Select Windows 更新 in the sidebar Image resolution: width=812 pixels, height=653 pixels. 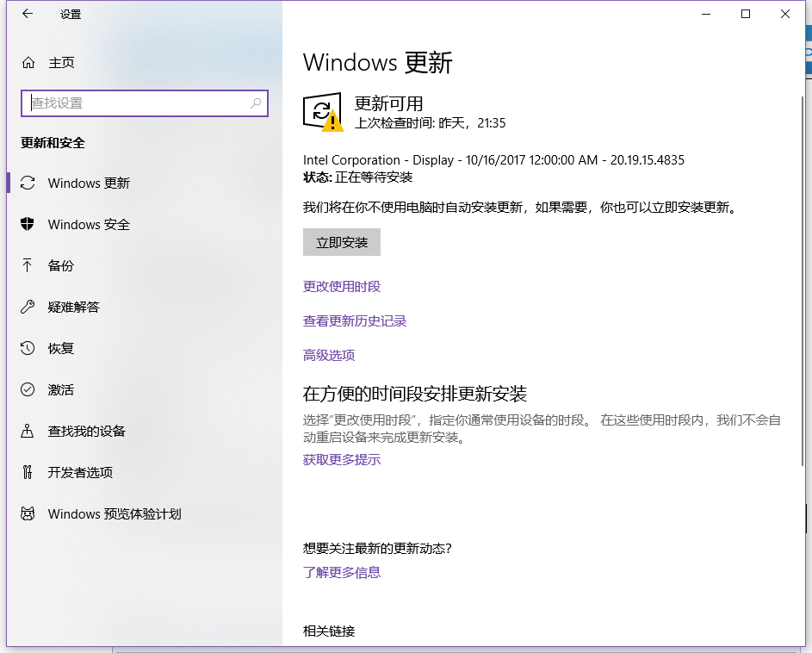[x=89, y=183]
